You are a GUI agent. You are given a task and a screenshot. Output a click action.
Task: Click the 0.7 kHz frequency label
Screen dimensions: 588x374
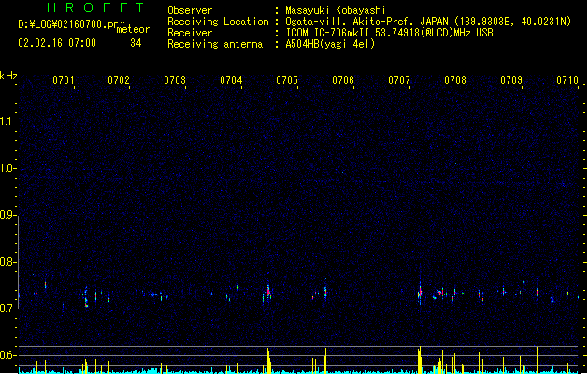[x=8, y=309]
